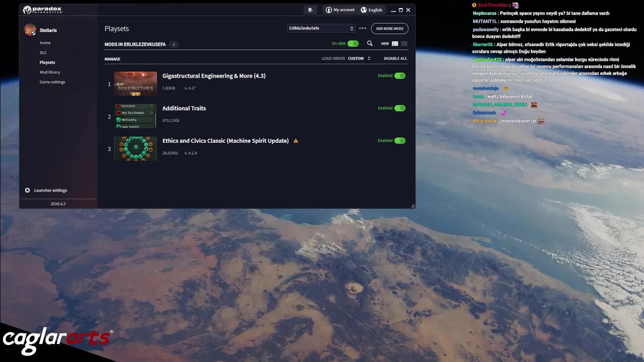Open the notifications bell icon
Image resolution: width=644 pixels, height=362 pixels.
pyautogui.click(x=310, y=10)
